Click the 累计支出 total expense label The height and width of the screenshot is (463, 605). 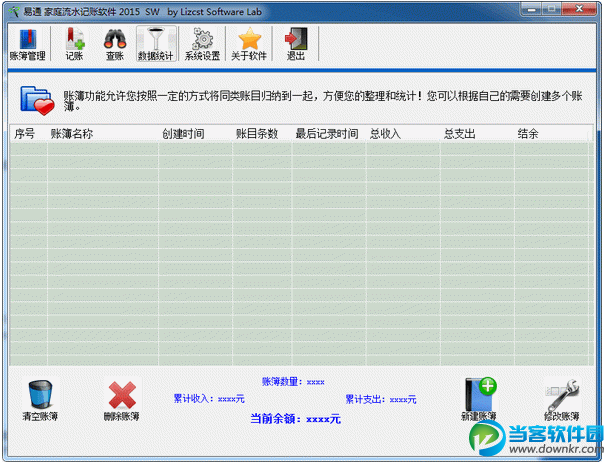point(381,399)
